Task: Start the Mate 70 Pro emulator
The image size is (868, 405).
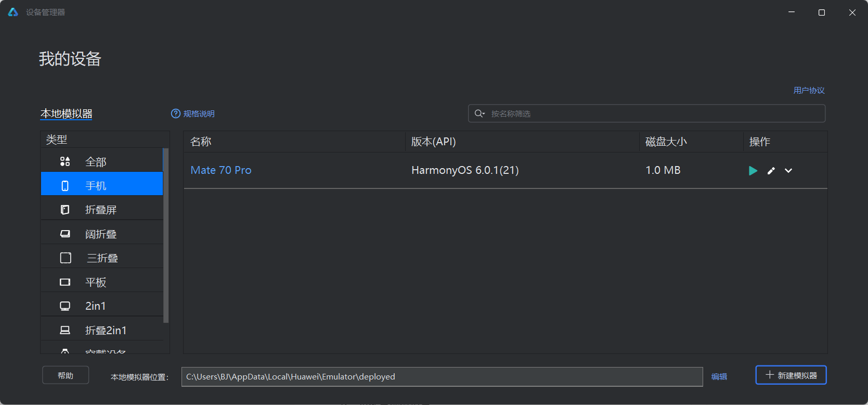Action: pyautogui.click(x=753, y=171)
